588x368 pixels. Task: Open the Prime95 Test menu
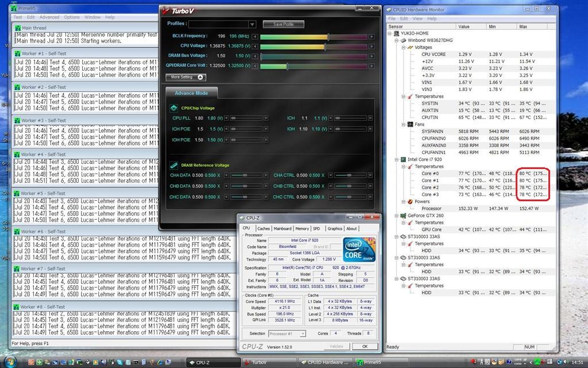tap(18, 17)
